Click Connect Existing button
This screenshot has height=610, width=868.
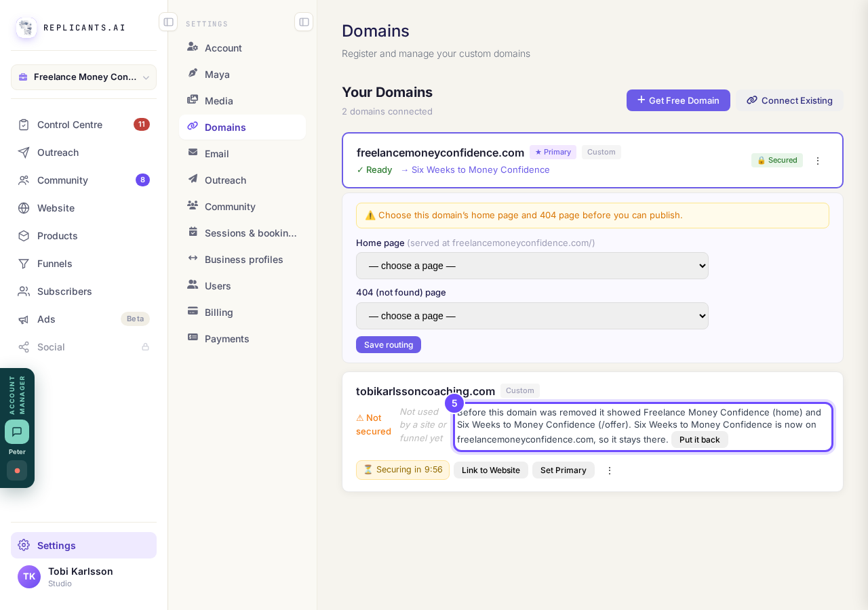point(790,100)
